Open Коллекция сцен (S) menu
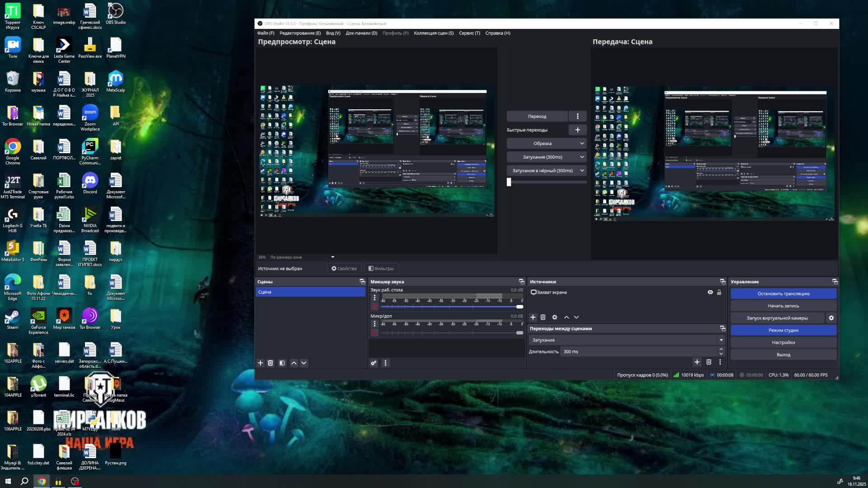The height and width of the screenshot is (488, 868). click(434, 33)
